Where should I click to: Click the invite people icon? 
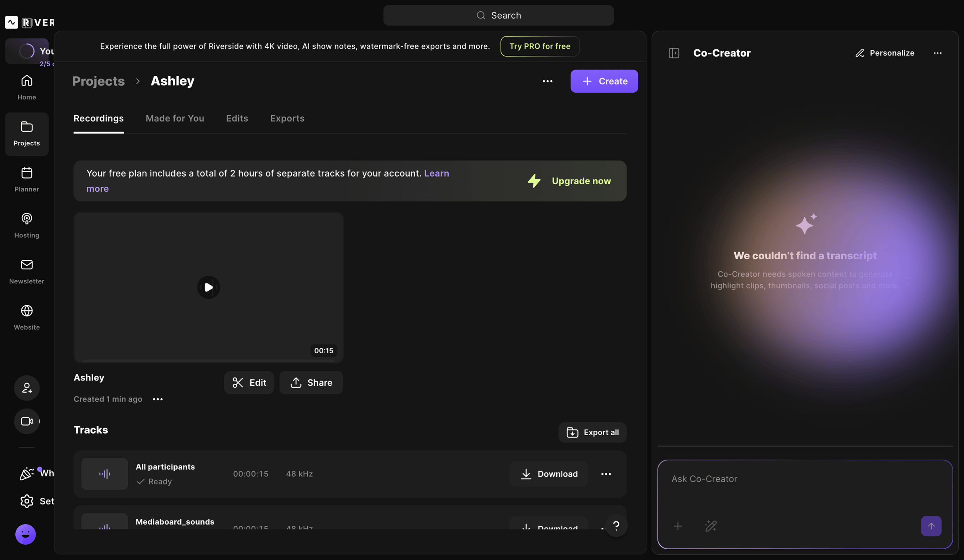click(27, 388)
